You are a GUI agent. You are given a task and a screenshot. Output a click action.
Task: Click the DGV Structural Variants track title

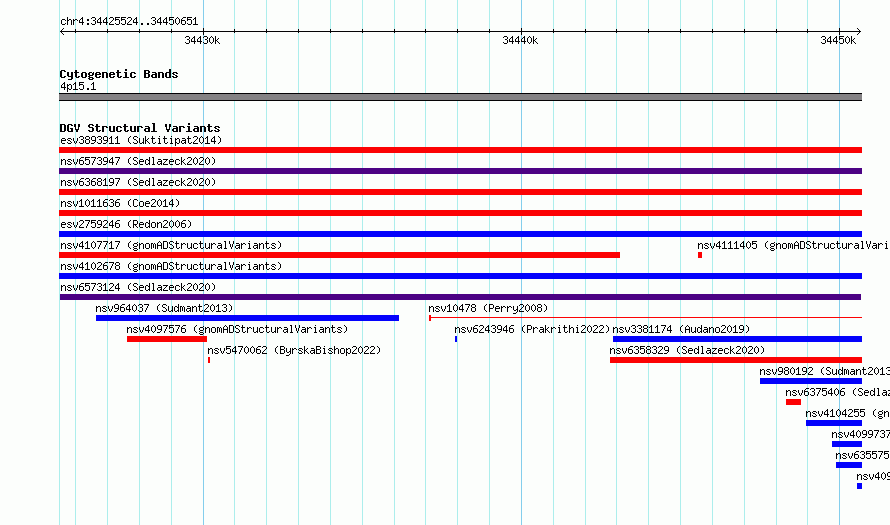pyautogui.click(x=140, y=128)
